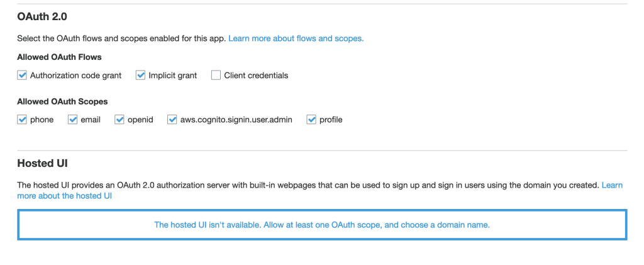Uncheck the aws.cognito.signin.user.admin scope checkbox

(x=172, y=120)
